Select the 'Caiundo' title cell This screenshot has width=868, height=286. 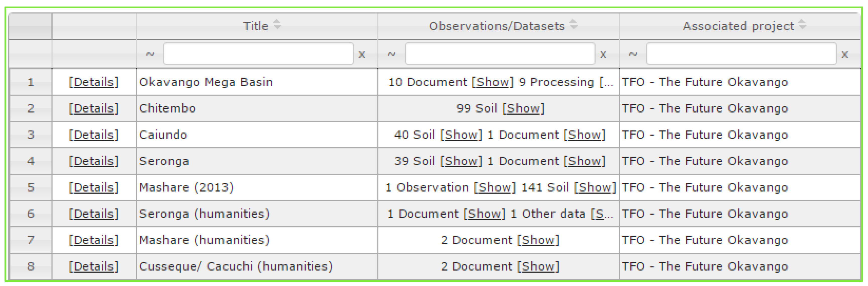click(x=257, y=135)
